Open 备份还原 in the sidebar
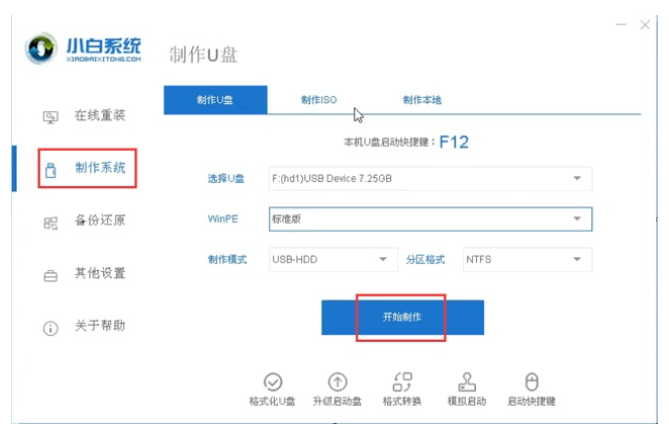 (x=84, y=221)
